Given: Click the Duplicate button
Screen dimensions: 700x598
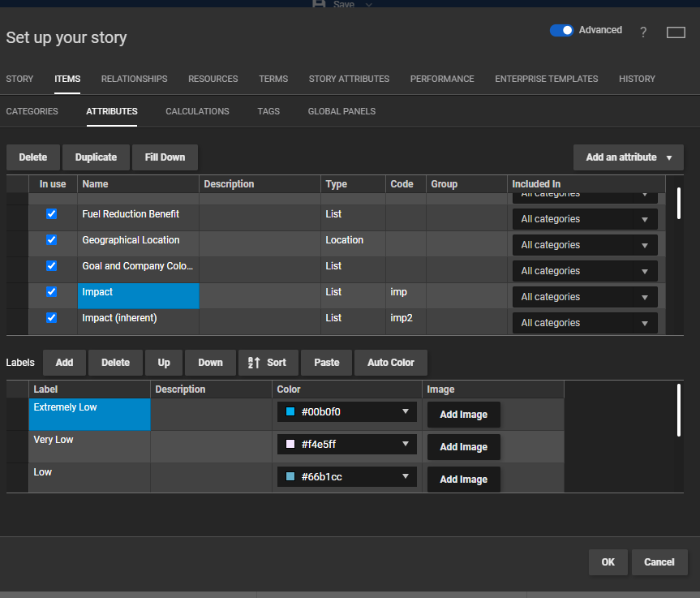Looking at the screenshot, I should point(96,157).
